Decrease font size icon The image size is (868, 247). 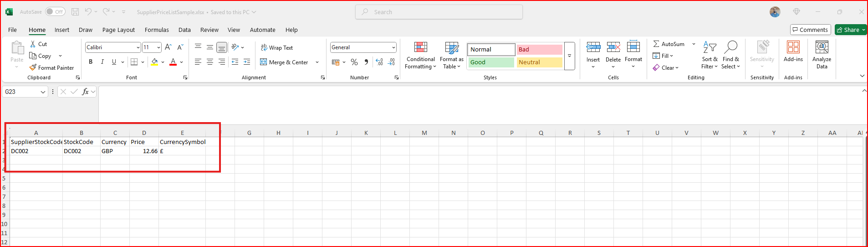click(180, 47)
